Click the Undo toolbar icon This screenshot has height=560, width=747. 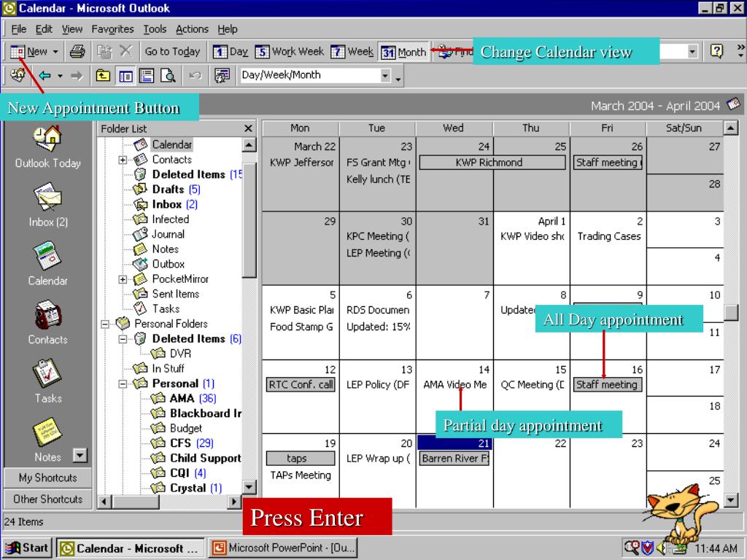[195, 75]
